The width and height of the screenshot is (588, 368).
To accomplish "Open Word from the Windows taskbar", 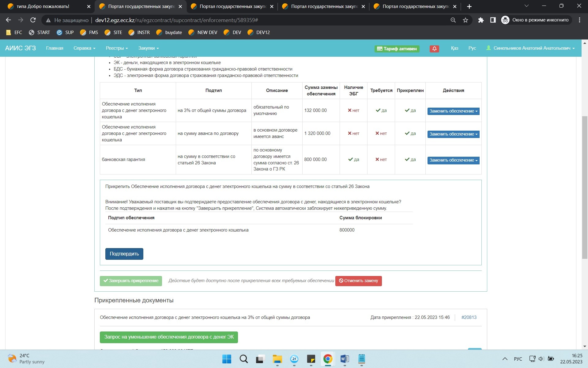I will tap(344, 359).
